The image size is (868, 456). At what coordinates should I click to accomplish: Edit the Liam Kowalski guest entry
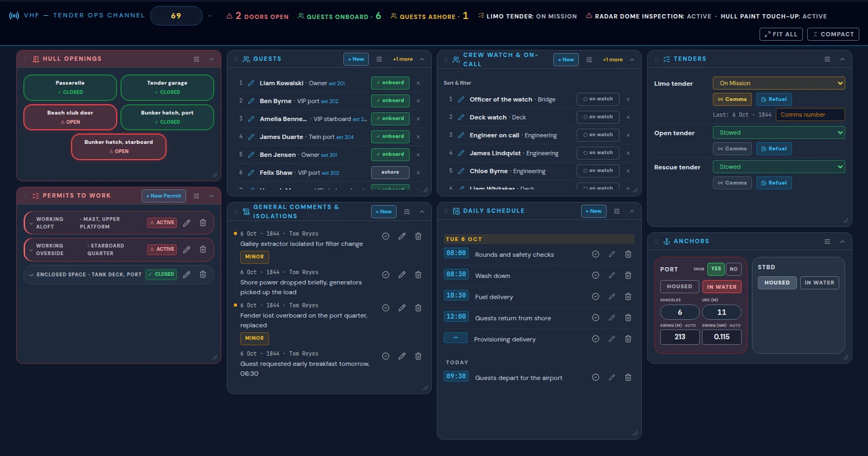[251, 83]
